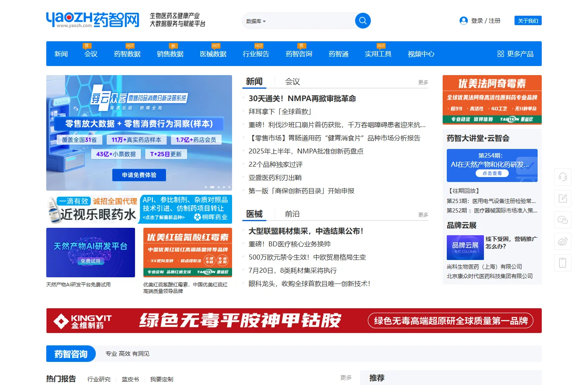Viewport: 588px width, 385px height.
Task: Open article 22个品种独家过评
Action: (x=275, y=165)
